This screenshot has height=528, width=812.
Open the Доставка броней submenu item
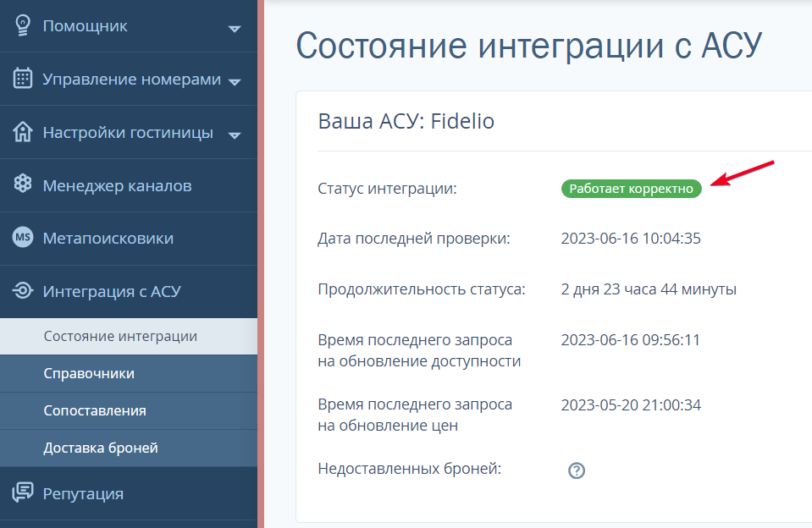point(129,448)
